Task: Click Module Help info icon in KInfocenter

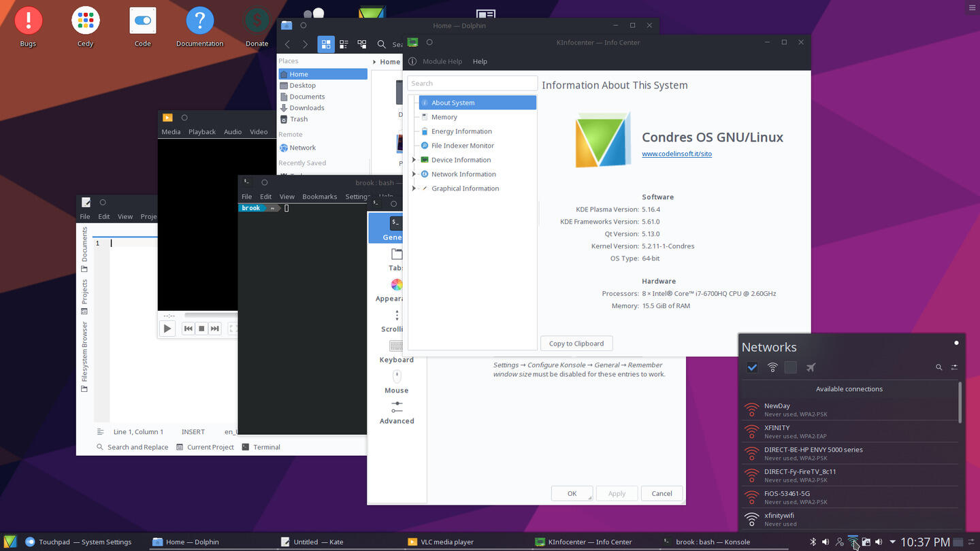Action: pos(412,61)
